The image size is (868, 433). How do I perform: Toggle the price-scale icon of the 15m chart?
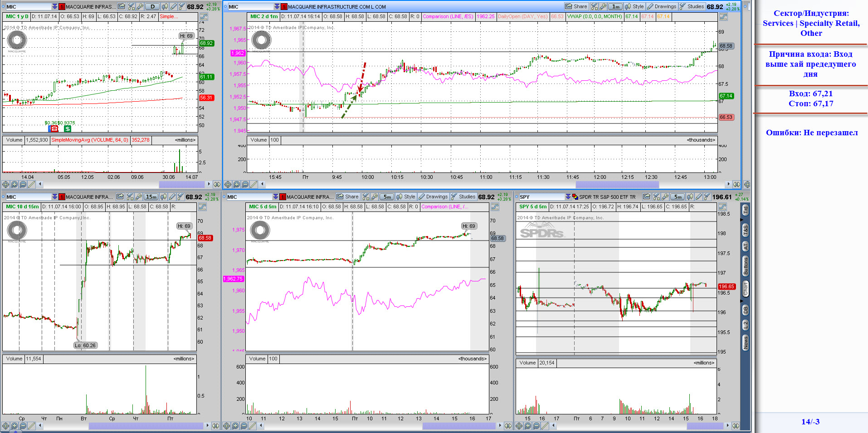202,207
